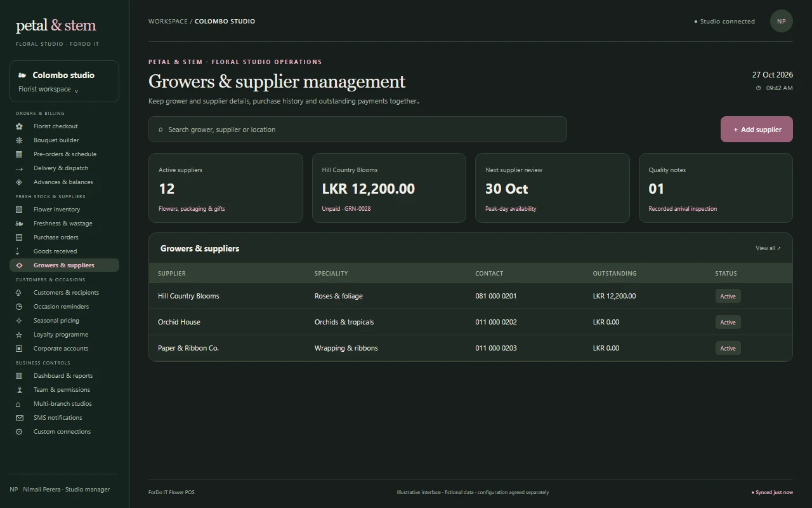Click the Goods received down-arrow icon
The width and height of the screenshot is (812, 508).
tap(18, 251)
